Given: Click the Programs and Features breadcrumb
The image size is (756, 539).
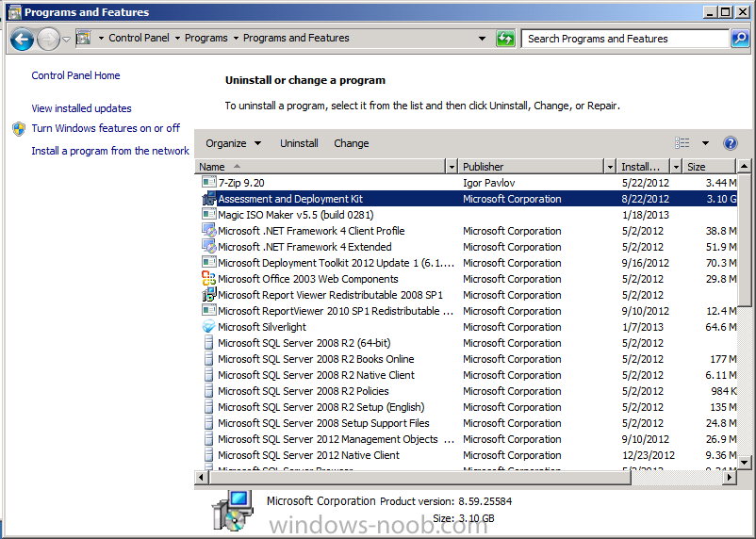Looking at the screenshot, I should (x=296, y=38).
